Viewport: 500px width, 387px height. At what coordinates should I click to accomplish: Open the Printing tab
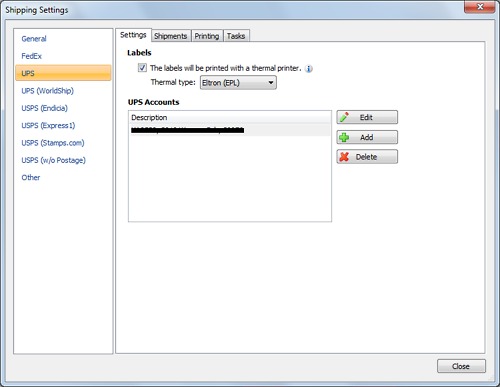pyautogui.click(x=207, y=36)
